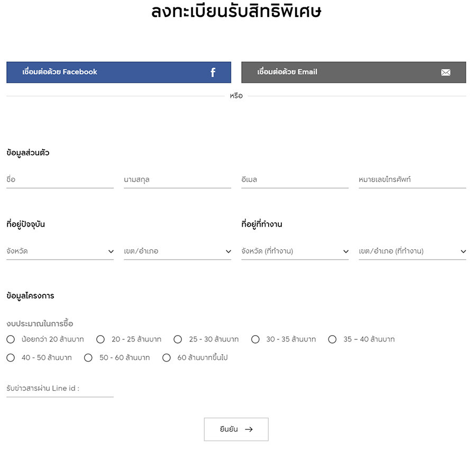
Task: Select 60 ล้านบาทขึ้นไป budget option
Action: (167, 358)
